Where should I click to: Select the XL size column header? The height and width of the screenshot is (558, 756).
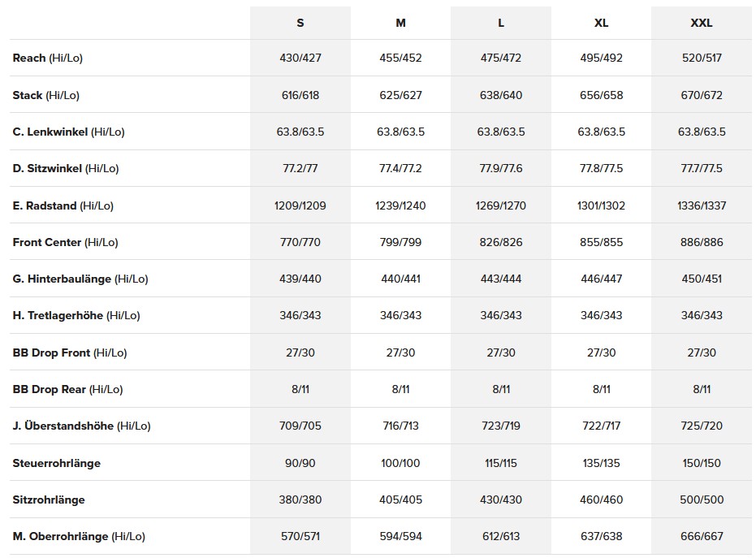click(601, 23)
